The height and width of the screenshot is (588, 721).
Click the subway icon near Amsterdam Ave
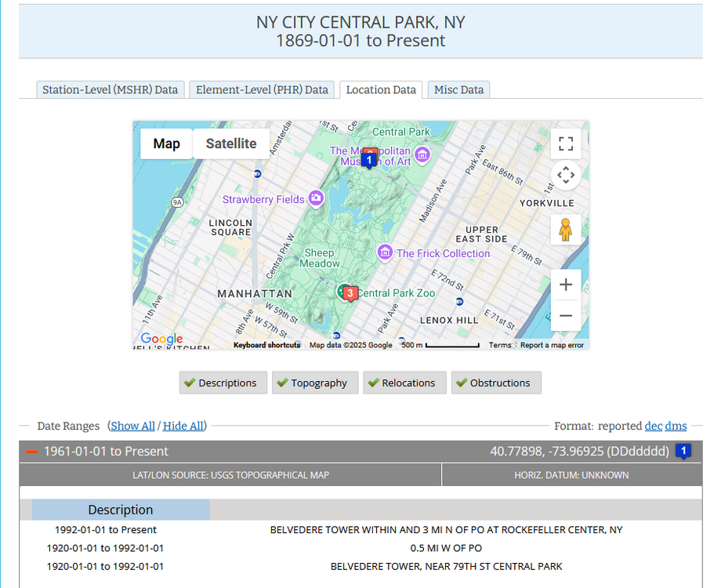tap(258, 174)
